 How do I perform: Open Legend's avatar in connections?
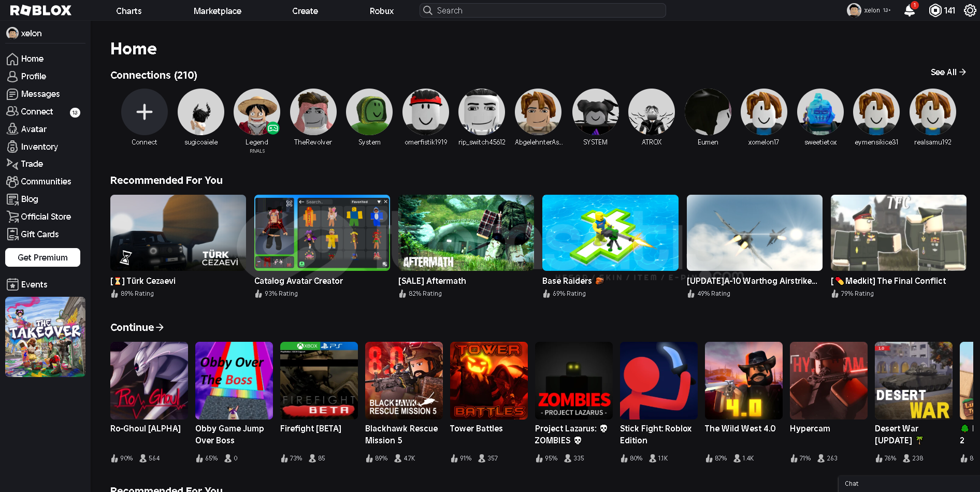point(257,112)
